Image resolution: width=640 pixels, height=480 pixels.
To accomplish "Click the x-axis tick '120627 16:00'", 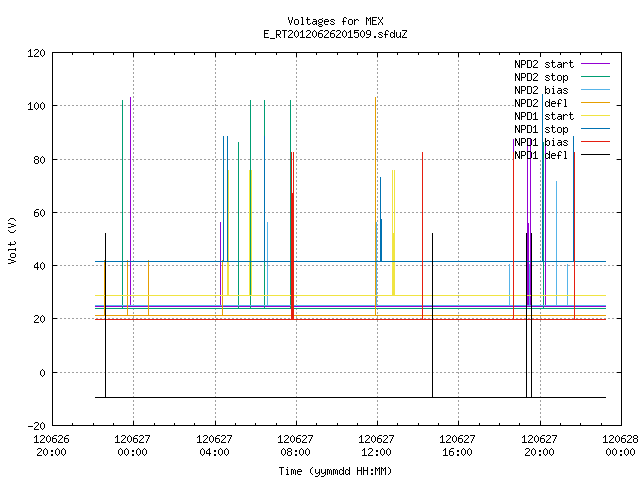I will [458, 446].
